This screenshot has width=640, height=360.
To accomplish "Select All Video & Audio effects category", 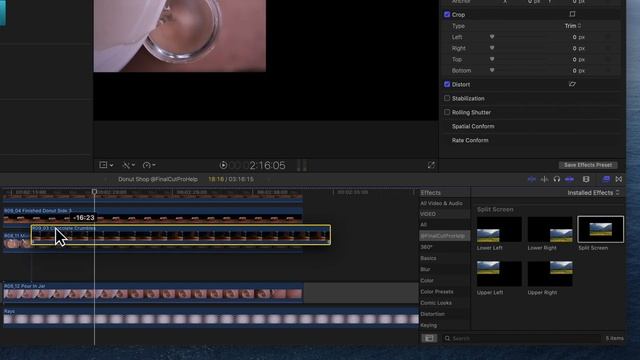I will point(441,203).
